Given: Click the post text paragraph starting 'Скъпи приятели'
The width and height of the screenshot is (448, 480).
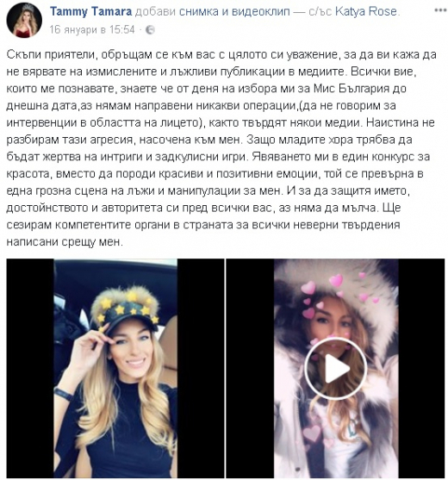Looking at the screenshot, I should [x=221, y=148].
